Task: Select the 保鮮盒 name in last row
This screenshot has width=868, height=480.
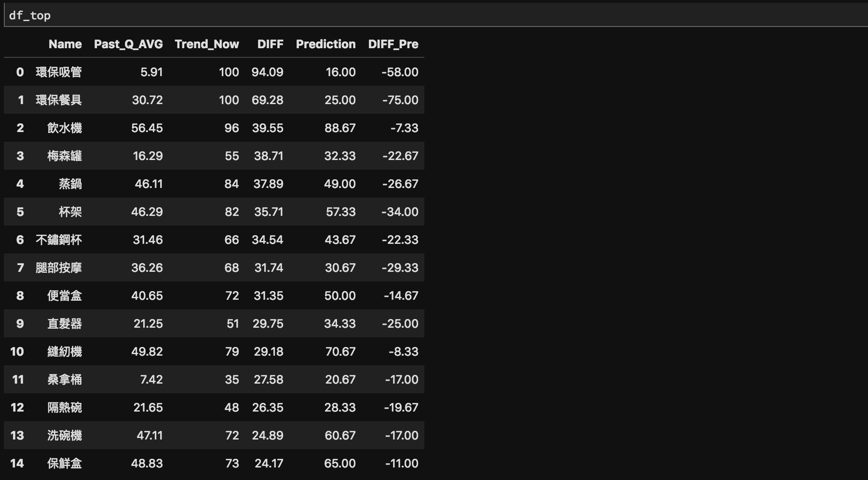Action: coord(65,464)
